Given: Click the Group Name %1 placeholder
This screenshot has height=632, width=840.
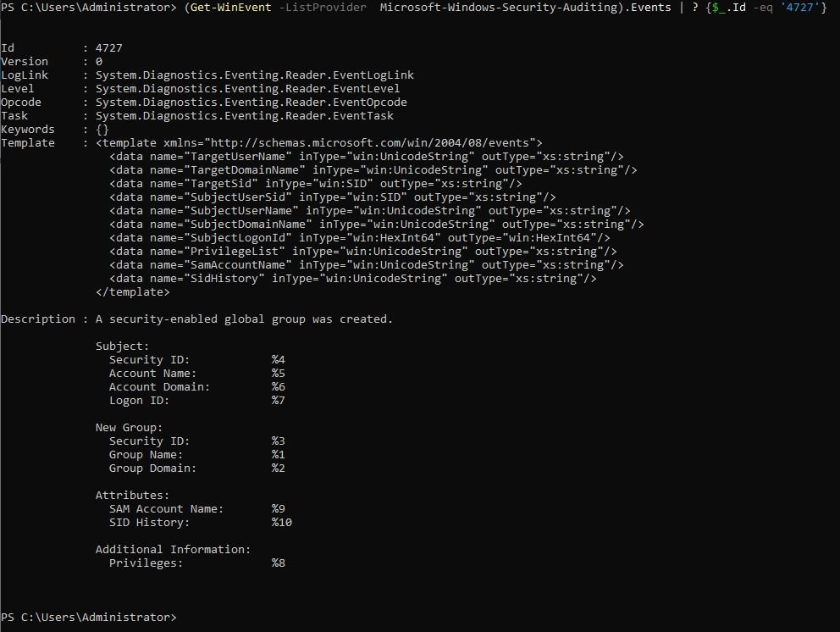Looking at the screenshot, I should 278,455.
